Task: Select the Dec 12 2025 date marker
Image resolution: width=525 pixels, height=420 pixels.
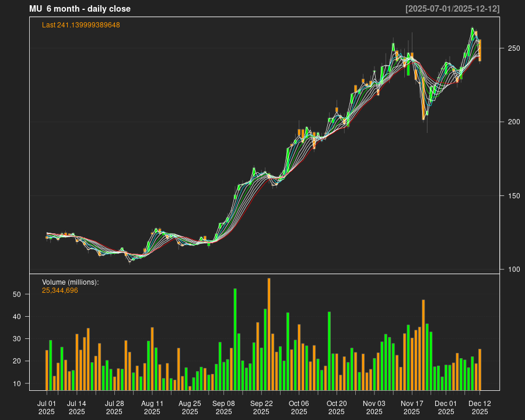Action: 480,407
